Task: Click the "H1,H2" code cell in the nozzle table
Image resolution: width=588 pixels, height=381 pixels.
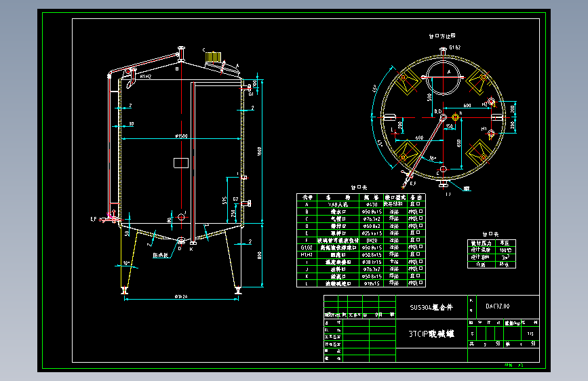Action: [x=307, y=255]
